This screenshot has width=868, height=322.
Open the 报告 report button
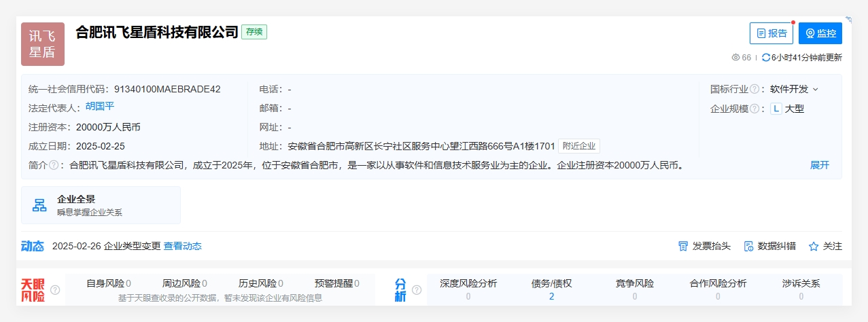click(x=771, y=33)
